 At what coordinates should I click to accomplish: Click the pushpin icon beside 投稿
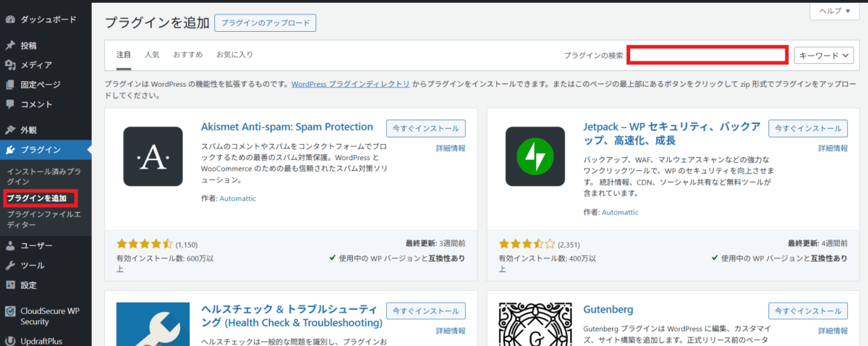10,46
